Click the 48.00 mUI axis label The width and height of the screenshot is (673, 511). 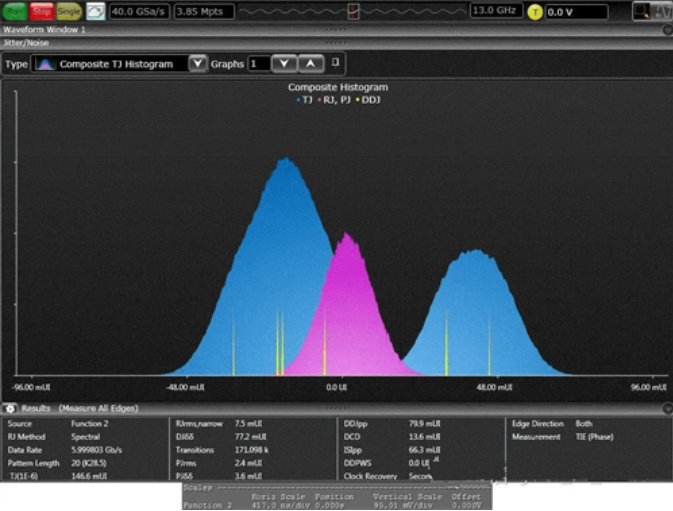point(494,387)
